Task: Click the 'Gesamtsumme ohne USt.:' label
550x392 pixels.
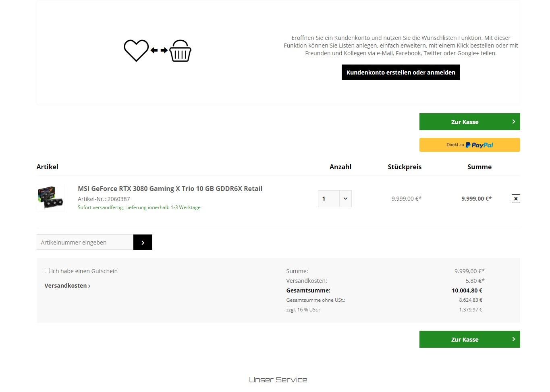Action: coord(316,300)
